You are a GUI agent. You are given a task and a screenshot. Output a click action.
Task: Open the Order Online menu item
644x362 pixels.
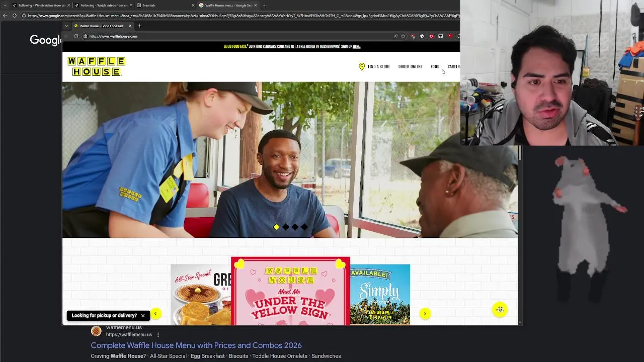coord(410,66)
